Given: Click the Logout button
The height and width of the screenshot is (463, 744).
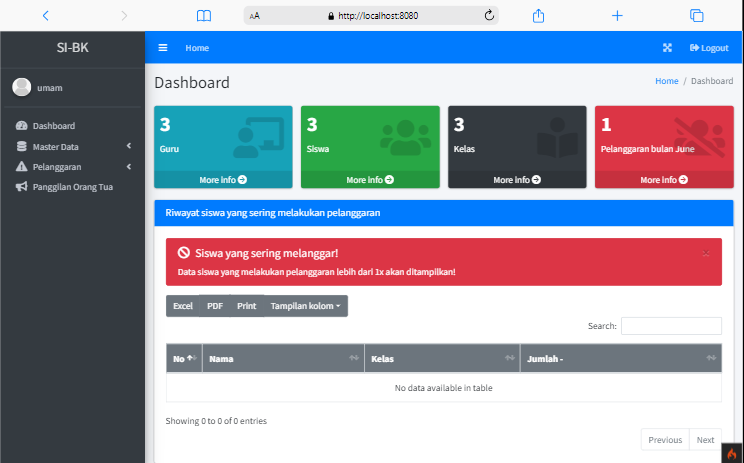Looking at the screenshot, I should (709, 48).
